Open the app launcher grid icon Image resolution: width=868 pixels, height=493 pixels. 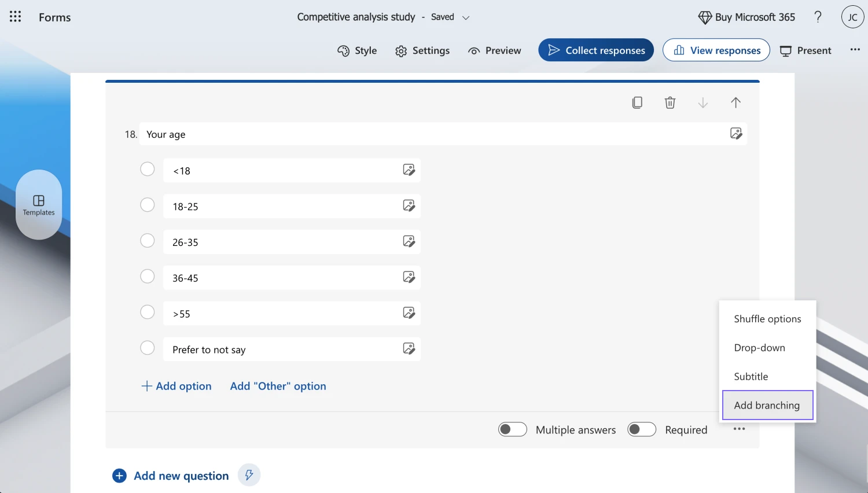tap(16, 17)
